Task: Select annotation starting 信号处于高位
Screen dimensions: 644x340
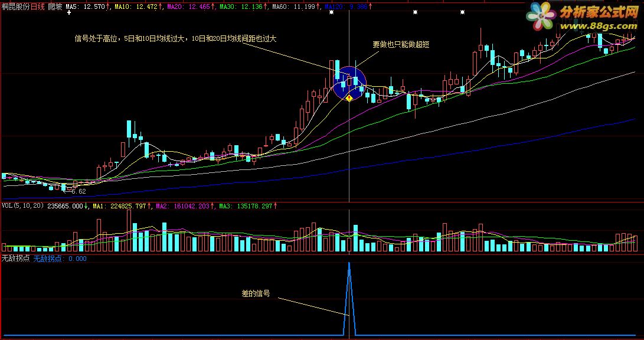Action: coord(175,39)
